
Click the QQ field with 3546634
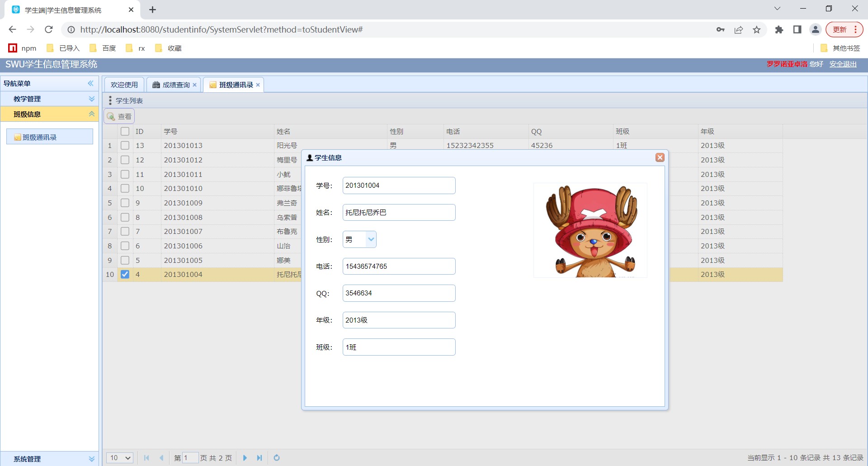tap(399, 293)
